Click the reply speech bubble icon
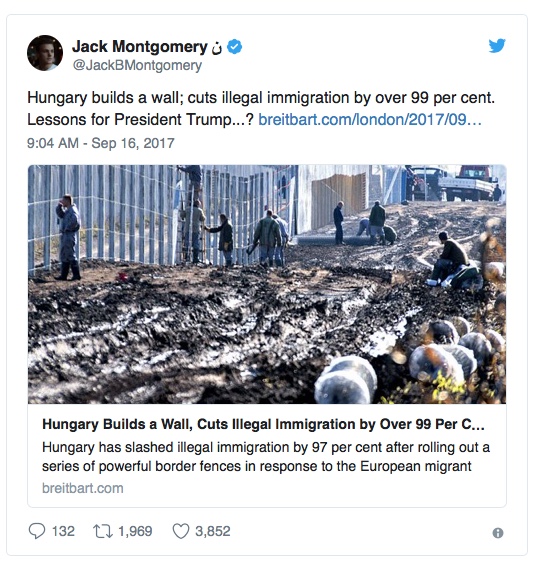Image resolution: width=533 pixels, height=563 pixels. (37, 531)
